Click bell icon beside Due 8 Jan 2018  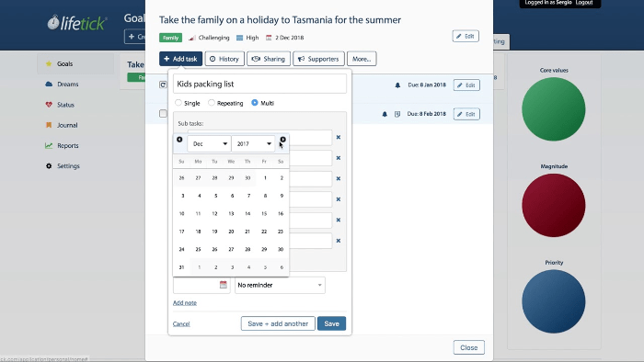[x=397, y=85]
